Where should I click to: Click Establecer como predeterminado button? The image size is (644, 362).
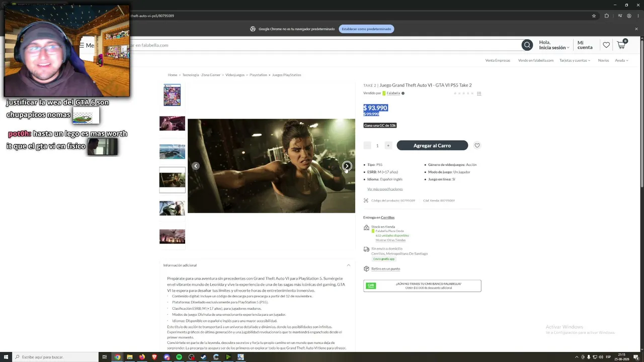[x=366, y=29]
